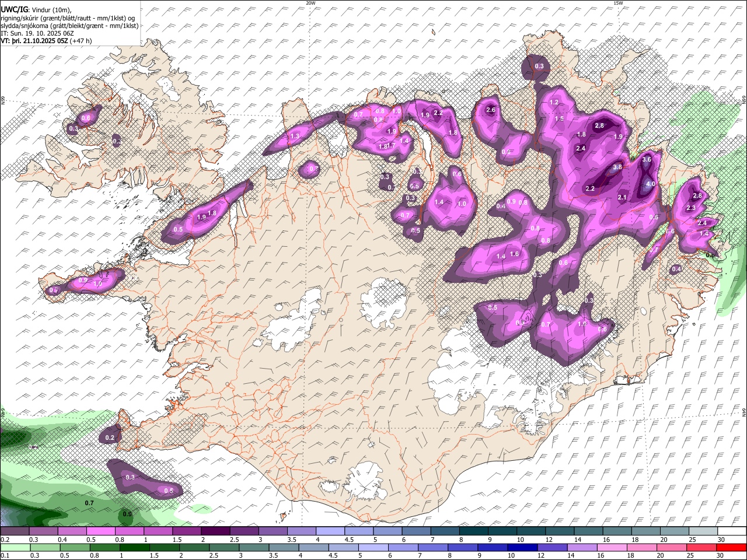Screen dimensions: 747x560
Task: Click the 'IT: Sun. 19. 10. 2025 06Z' line
Action: tap(37, 33)
